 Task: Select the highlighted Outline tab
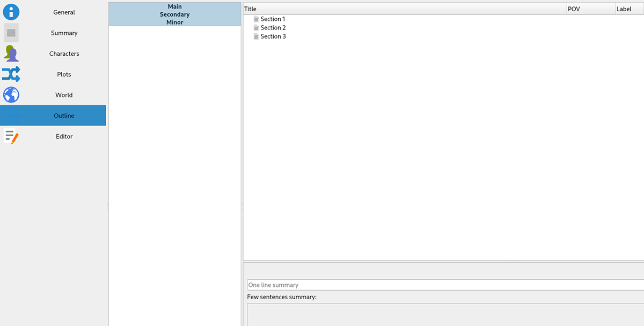pos(53,115)
